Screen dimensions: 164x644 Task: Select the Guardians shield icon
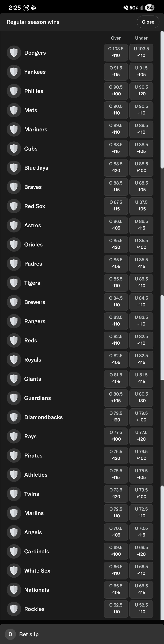click(14, 398)
